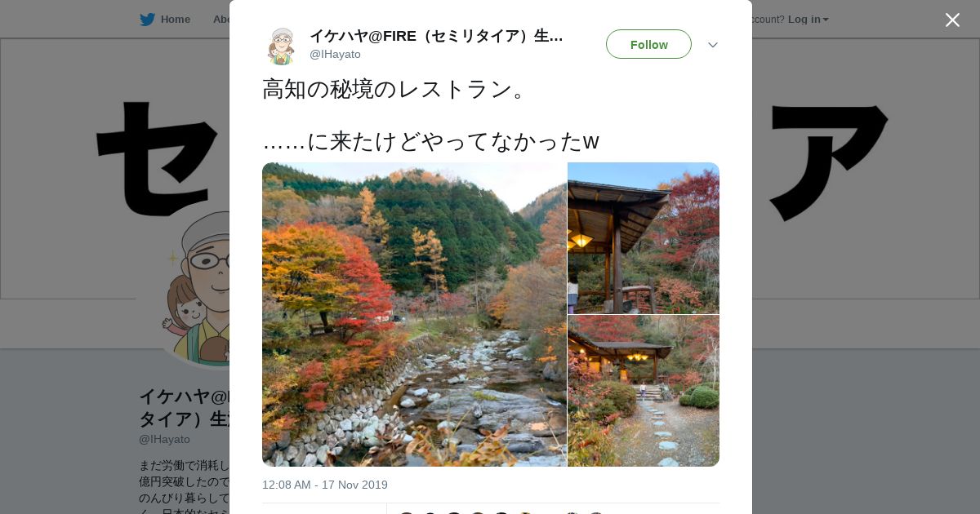
Task: Click the 12:08 AM - 17 Nov 2019 timestamp
Action: pos(325,485)
